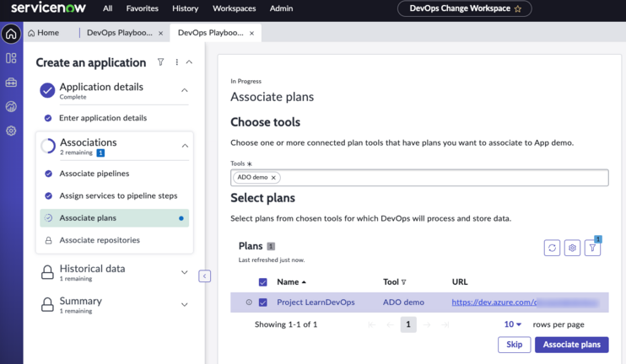Open the briefcase icon in sidebar
The image size is (626, 364).
tap(11, 83)
